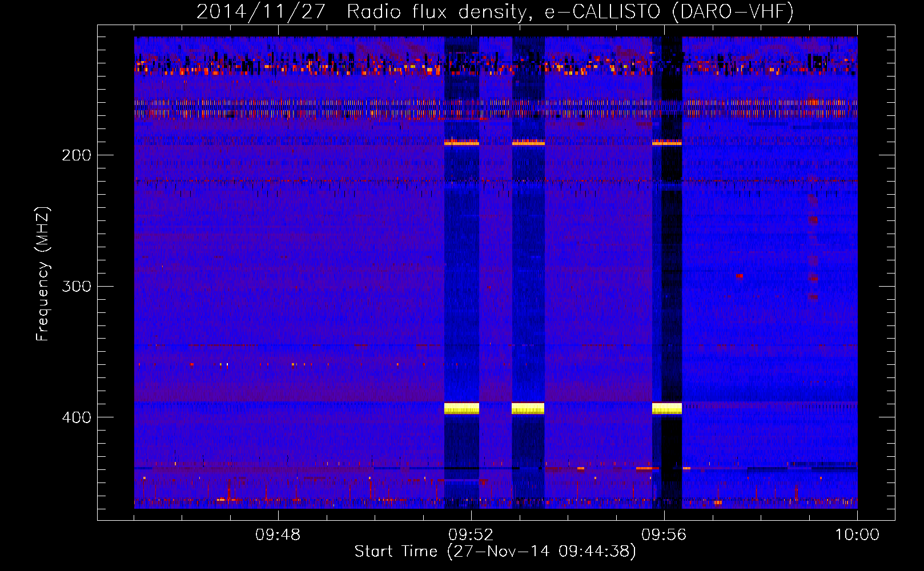Click the "Frequency (MHZ)" y-axis label
The height and width of the screenshot is (571, 924).
pos(43,274)
